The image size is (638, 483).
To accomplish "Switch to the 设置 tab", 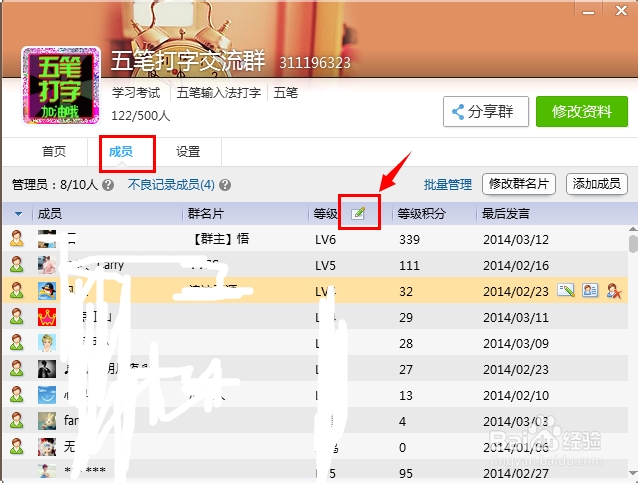I will 188,151.
